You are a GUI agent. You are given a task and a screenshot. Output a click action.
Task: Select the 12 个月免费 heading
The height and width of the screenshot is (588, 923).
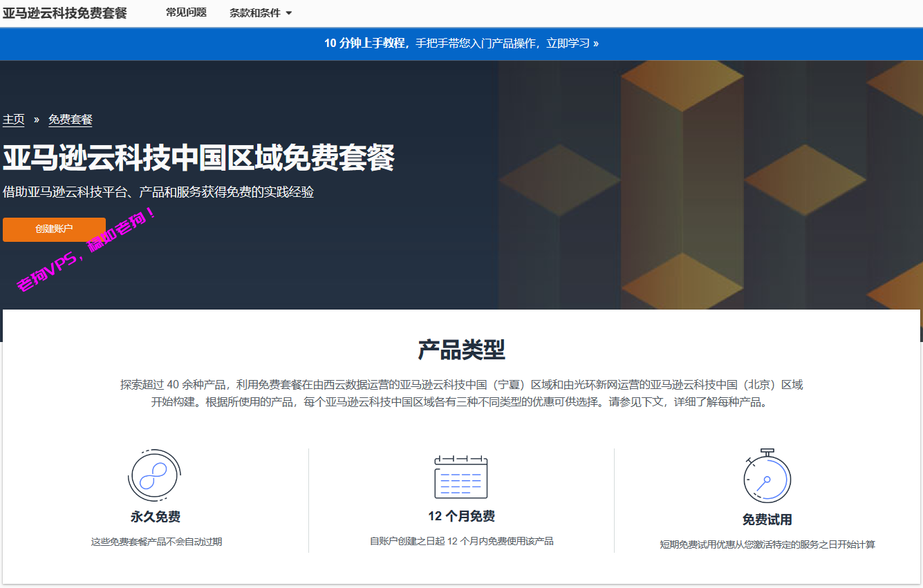pyautogui.click(x=461, y=516)
